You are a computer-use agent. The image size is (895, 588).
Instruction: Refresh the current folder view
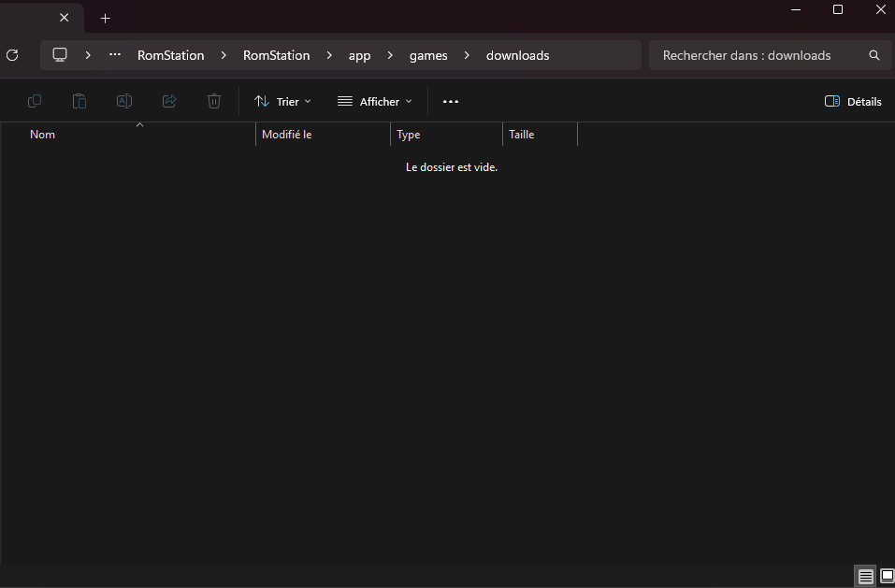pos(12,55)
